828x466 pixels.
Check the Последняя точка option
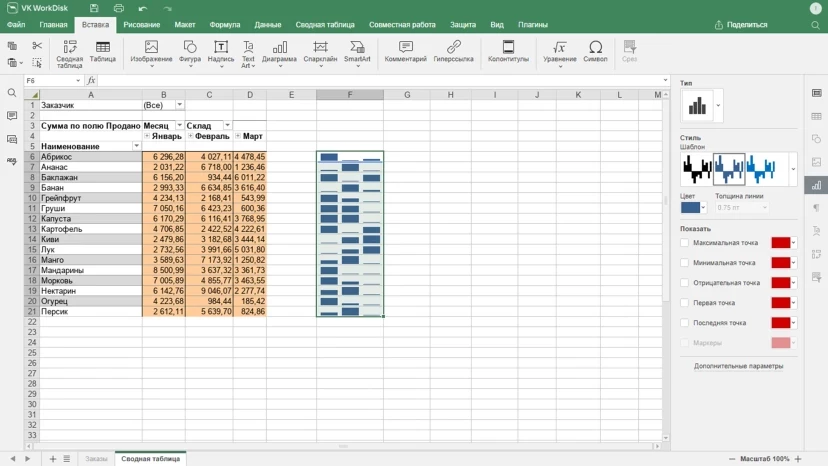coord(685,323)
